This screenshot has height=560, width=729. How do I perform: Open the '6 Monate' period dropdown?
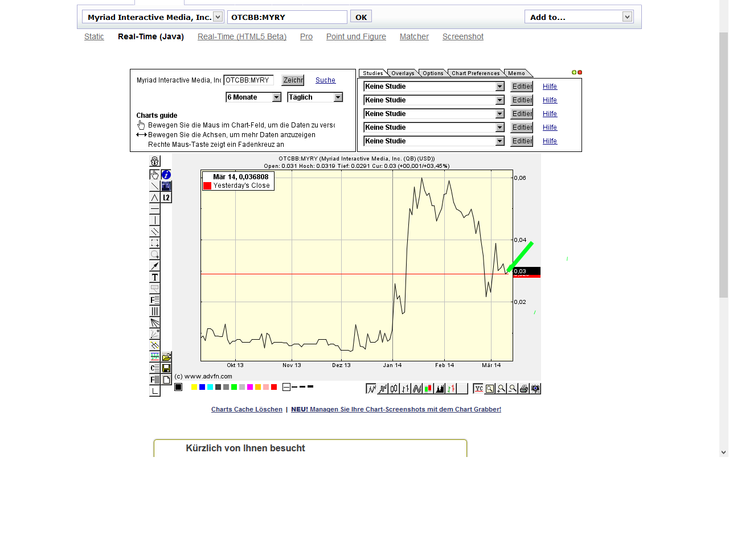coord(253,97)
